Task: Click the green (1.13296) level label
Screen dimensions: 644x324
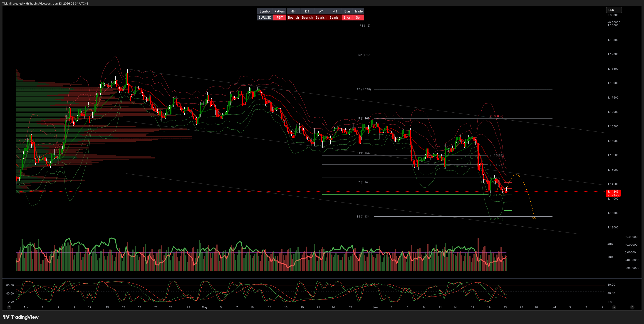Action: [496, 219]
